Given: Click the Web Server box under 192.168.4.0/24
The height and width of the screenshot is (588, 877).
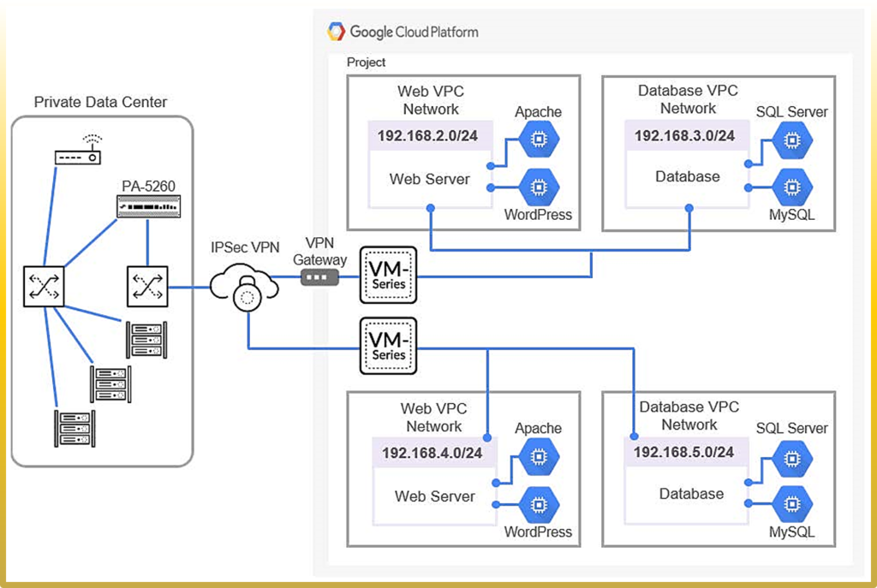Looking at the screenshot, I should [x=434, y=496].
